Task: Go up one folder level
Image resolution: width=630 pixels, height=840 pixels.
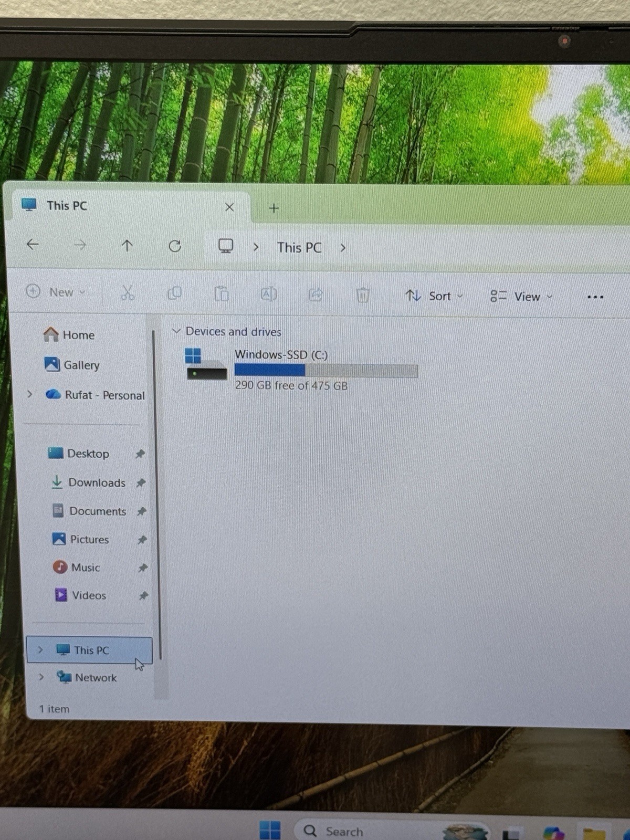Action: click(x=127, y=245)
